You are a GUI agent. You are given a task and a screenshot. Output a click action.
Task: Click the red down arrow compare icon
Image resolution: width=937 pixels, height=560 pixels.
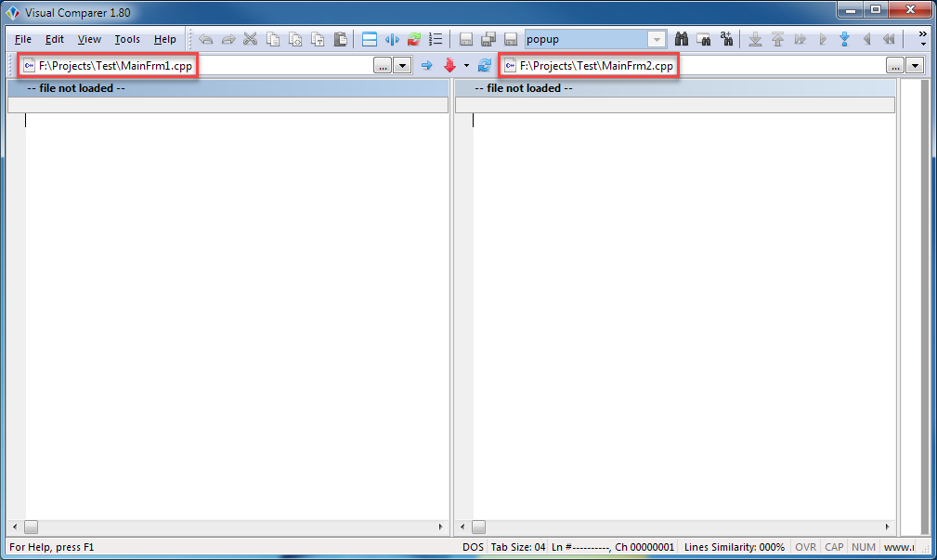450,65
